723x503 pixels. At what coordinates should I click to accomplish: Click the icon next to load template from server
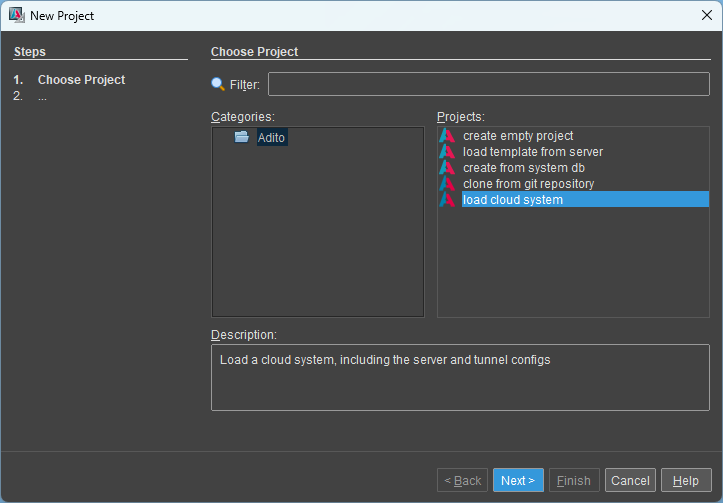(447, 152)
